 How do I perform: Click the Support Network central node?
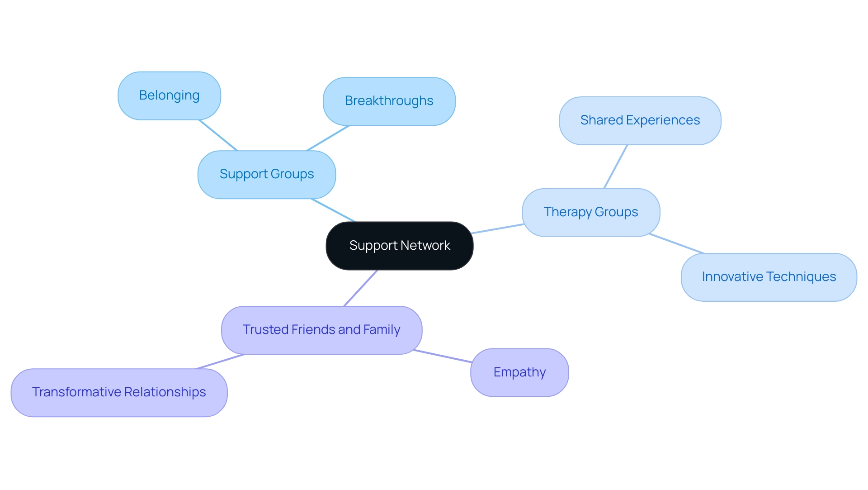(x=401, y=245)
